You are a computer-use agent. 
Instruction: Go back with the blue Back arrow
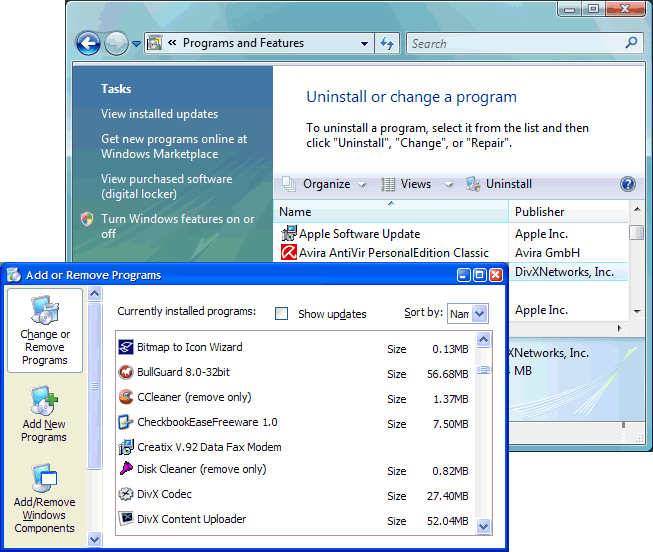pos(88,43)
